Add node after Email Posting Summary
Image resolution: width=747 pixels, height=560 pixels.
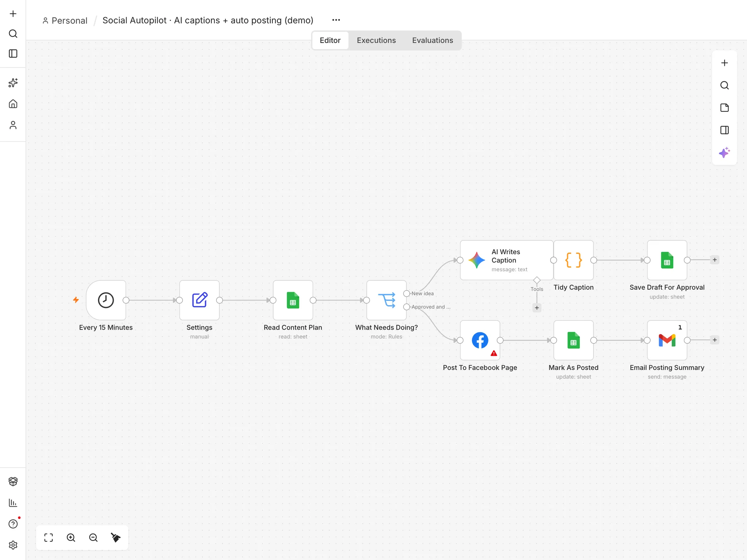tap(715, 340)
